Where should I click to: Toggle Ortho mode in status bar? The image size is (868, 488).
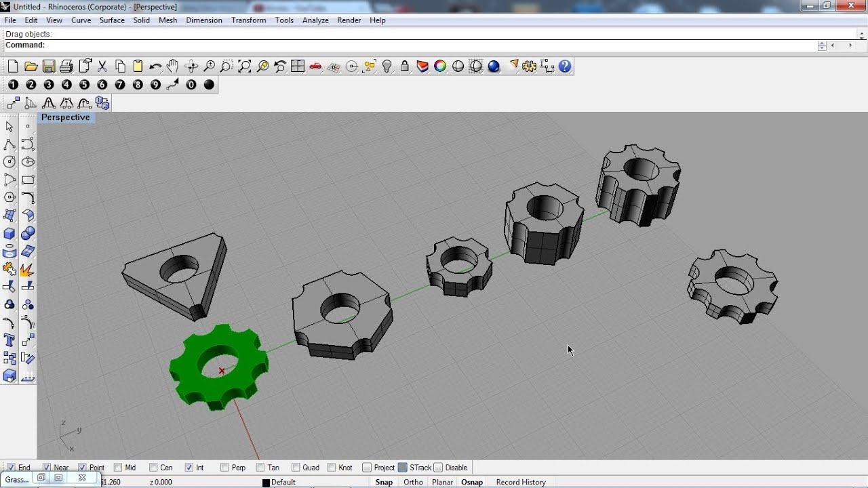413,483
